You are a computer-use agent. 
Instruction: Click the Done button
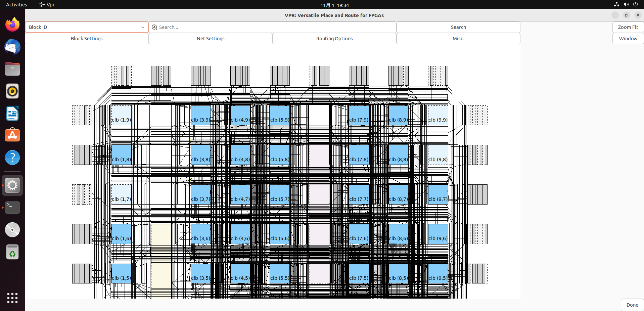[632, 305]
